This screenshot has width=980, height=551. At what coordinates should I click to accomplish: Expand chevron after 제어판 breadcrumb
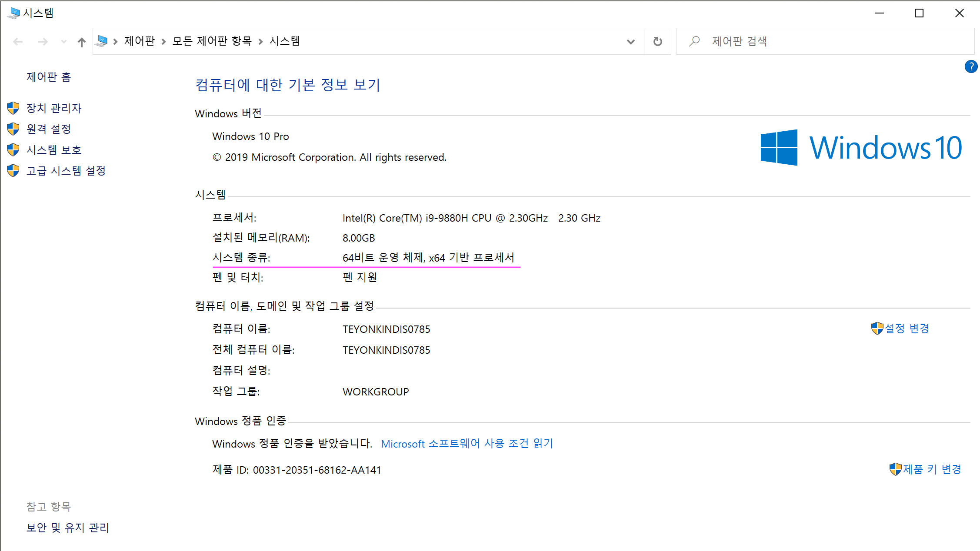[163, 42]
